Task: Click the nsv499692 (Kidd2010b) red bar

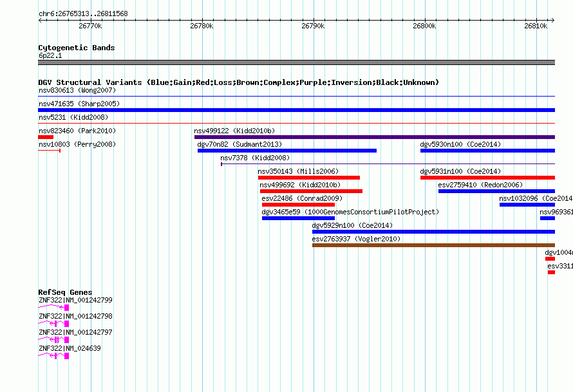Action: (311, 191)
